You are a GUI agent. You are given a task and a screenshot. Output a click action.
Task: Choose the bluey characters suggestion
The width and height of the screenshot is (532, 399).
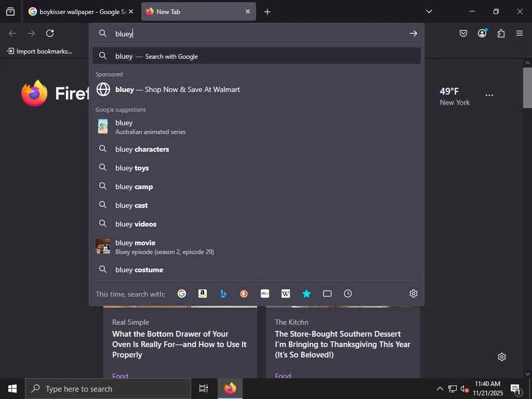(x=257, y=149)
